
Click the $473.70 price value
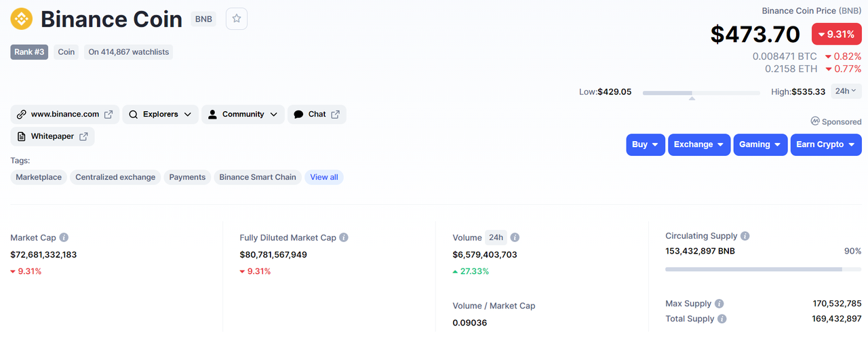tap(755, 34)
